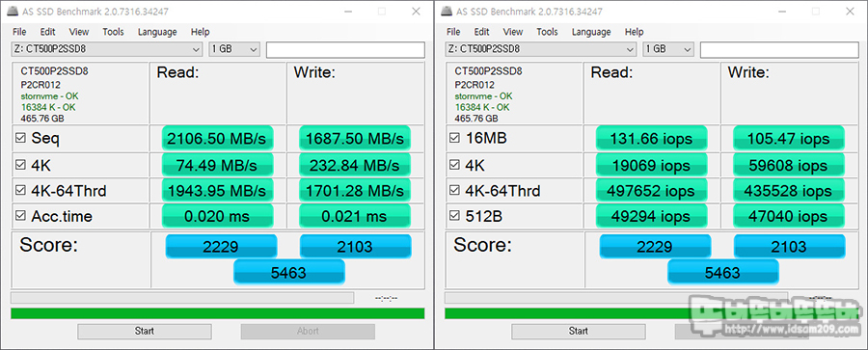
Task: Open the Help menu in left window
Action: tap(200, 32)
